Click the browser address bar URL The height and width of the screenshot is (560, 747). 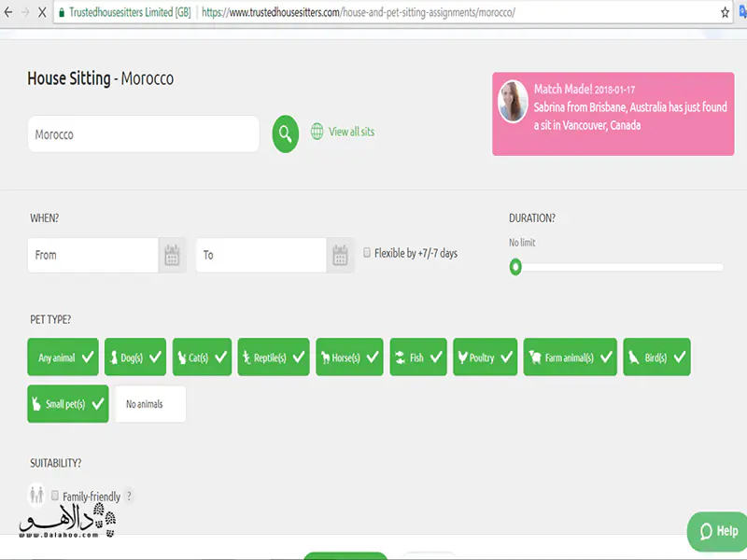pos(359,12)
